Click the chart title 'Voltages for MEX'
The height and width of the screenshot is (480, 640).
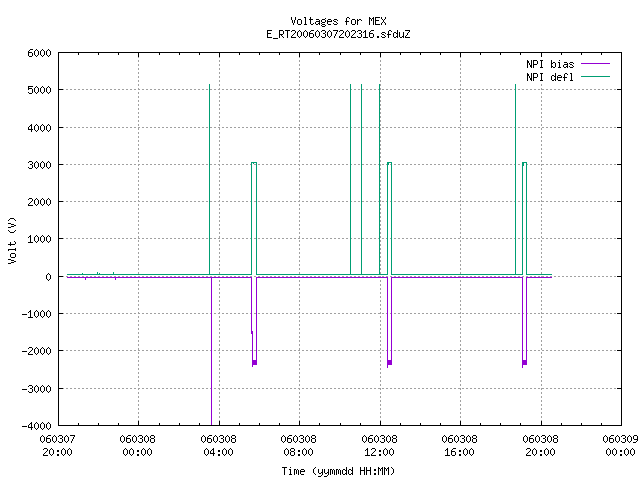(x=338, y=21)
